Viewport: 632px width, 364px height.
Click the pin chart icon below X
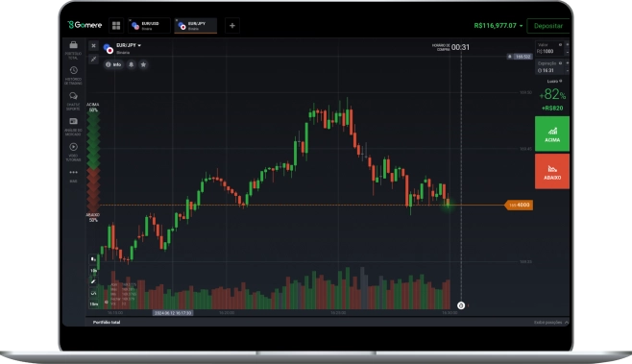[x=93, y=60]
